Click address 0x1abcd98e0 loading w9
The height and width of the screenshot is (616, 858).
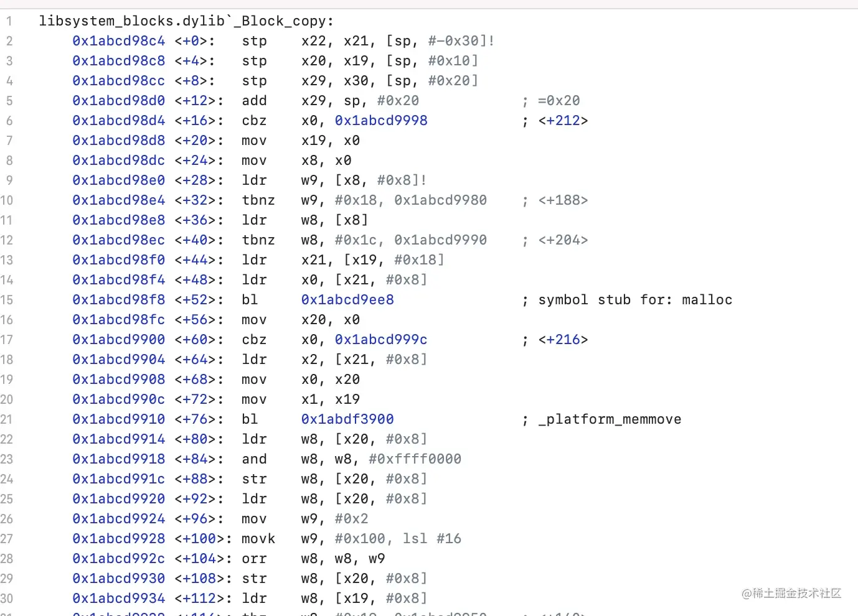tap(118, 180)
